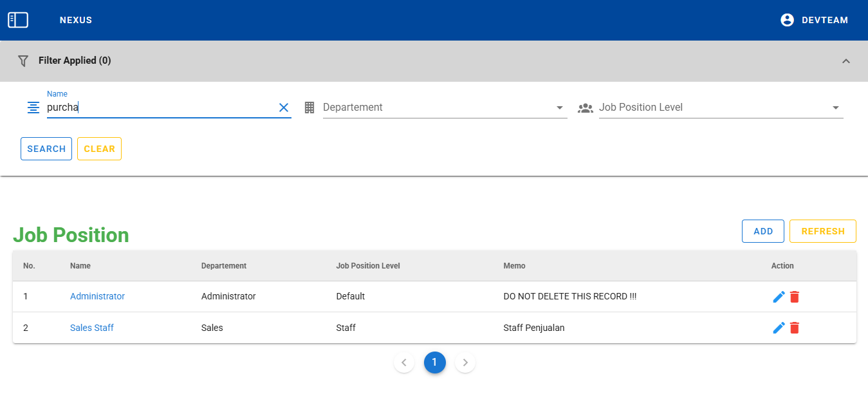Open the Departement dropdown
The image size is (868, 414).
pyautogui.click(x=444, y=108)
